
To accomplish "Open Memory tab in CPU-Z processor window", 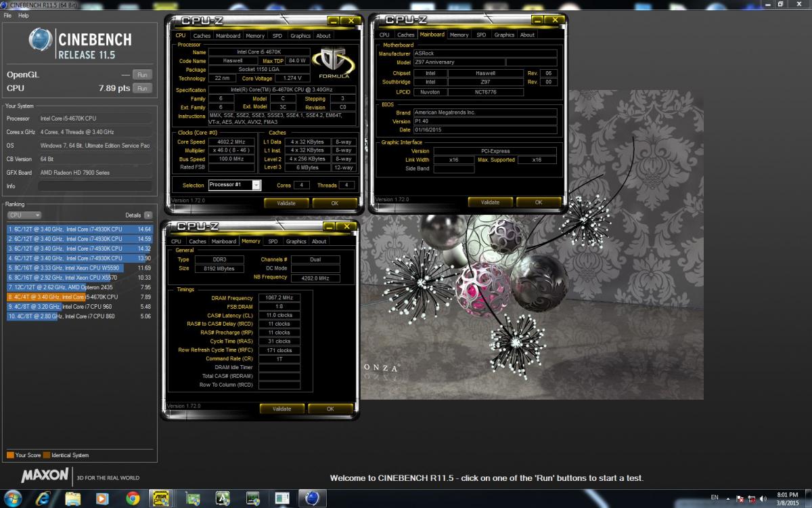I will (255, 36).
